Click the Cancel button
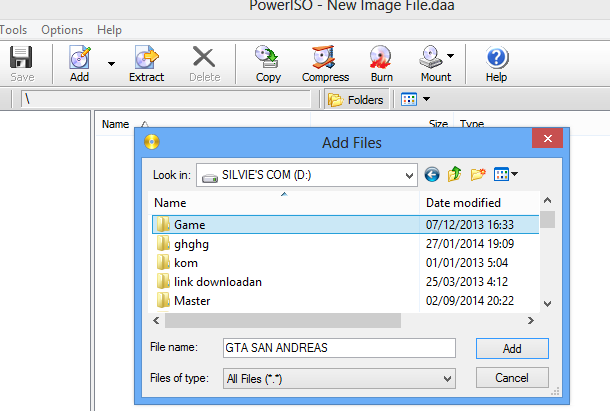The image size is (610, 411). tap(512, 378)
